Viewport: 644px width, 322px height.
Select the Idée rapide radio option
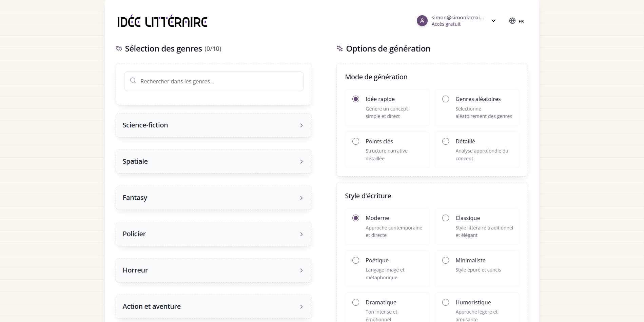pos(355,99)
